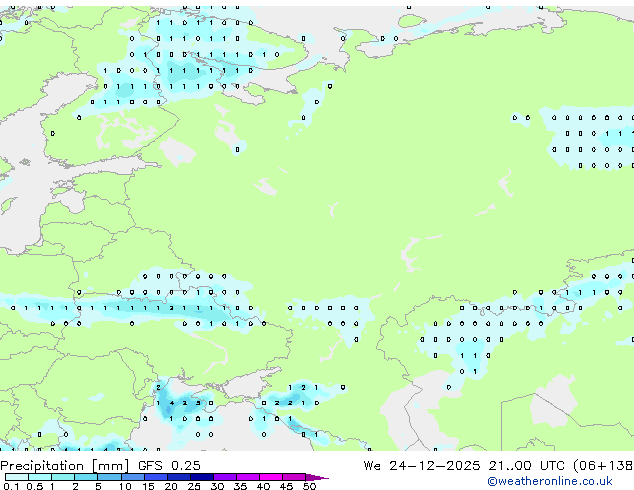634x490 pixels.
Task: Click the '10' legend scale value
Action: [x=125, y=486]
